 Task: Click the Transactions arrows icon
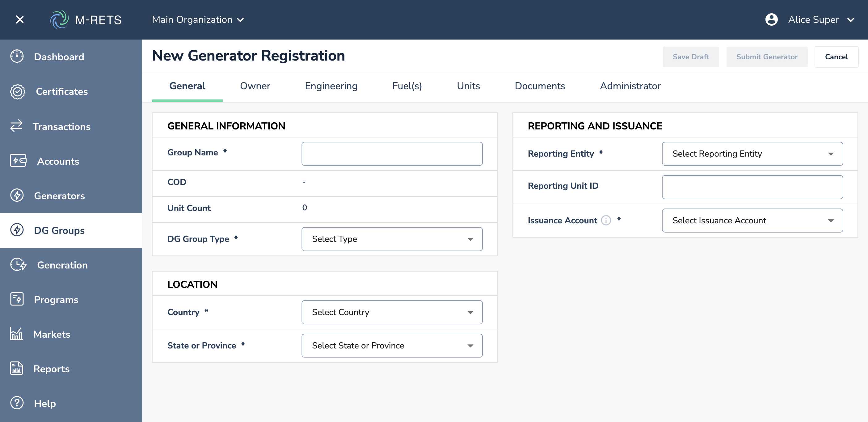16,126
